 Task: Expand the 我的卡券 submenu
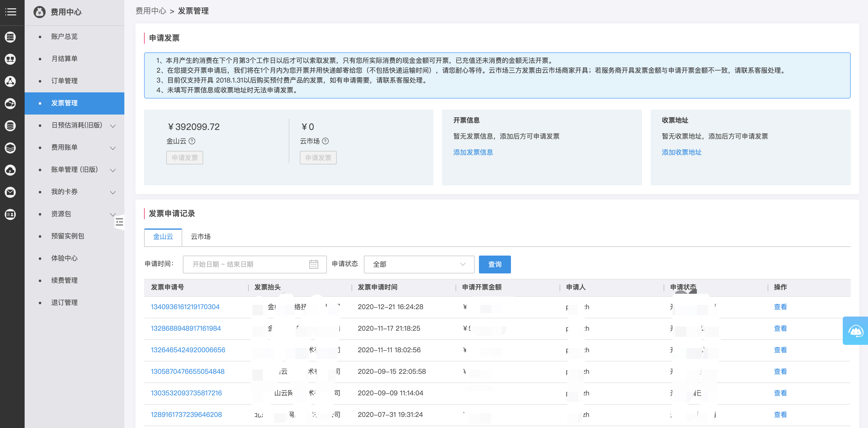click(x=113, y=193)
